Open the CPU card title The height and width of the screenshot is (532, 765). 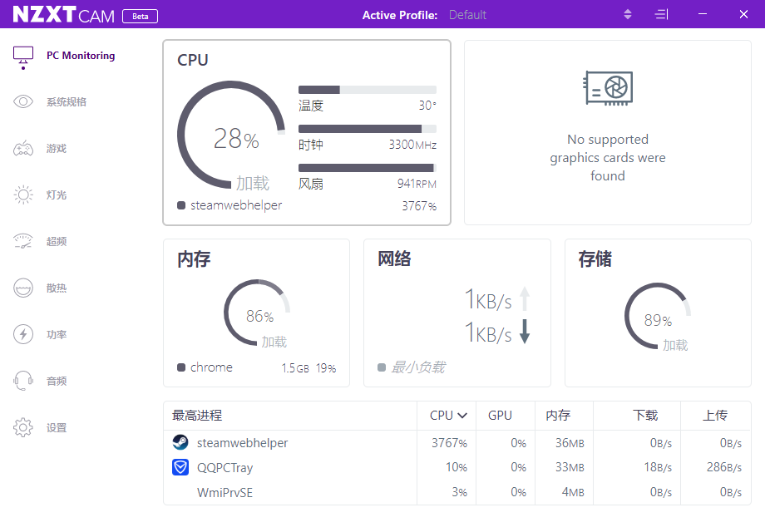click(x=193, y=60)
